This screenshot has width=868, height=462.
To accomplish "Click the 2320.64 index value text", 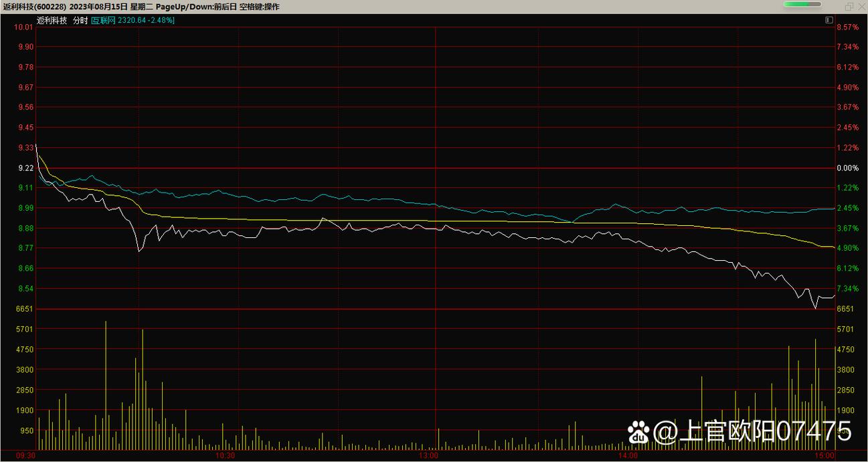I will click(x=132, y=21).
